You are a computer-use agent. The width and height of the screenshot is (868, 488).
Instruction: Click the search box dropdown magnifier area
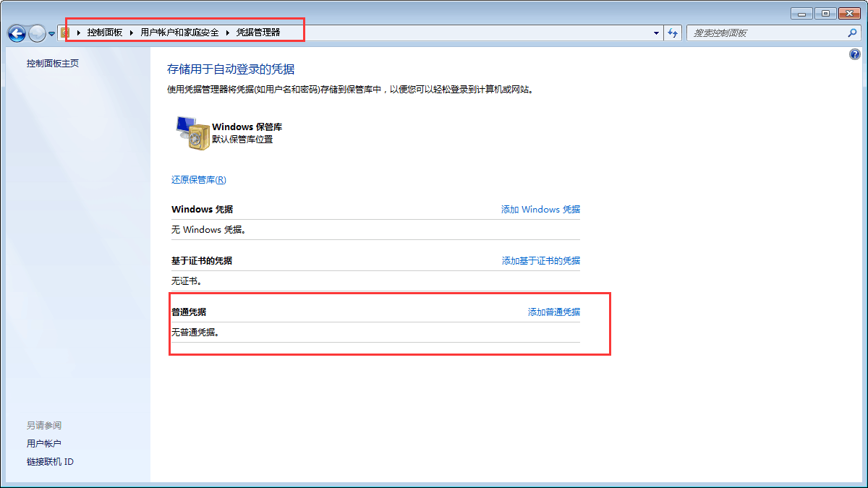853,33
